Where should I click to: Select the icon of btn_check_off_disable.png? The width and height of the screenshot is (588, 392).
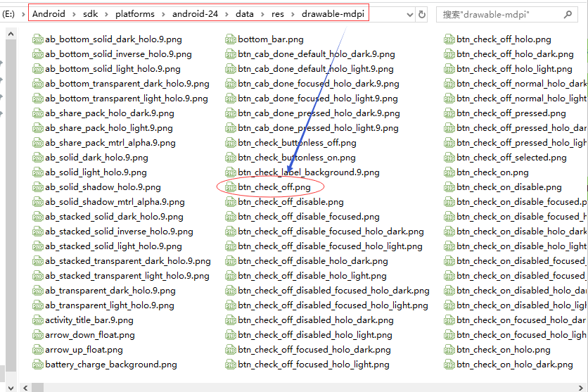coord(231,202)
